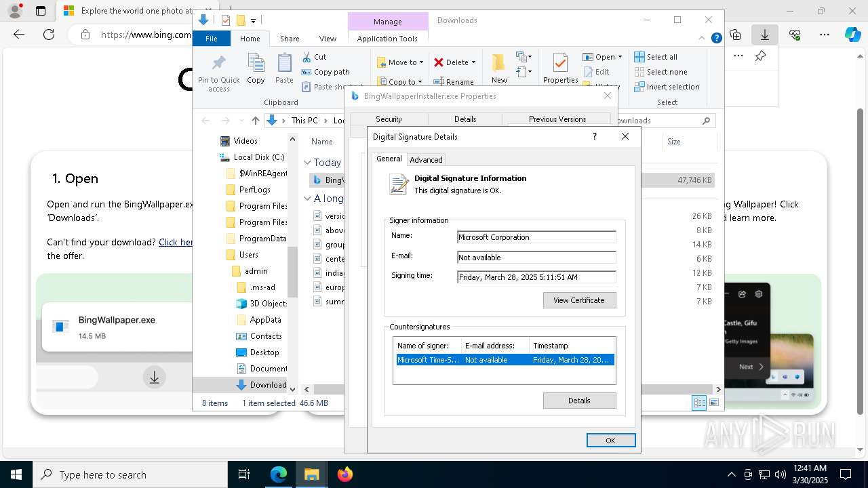Click the Edge back arrow
This screenshot has width=868, height=488.
click(19, 35)
